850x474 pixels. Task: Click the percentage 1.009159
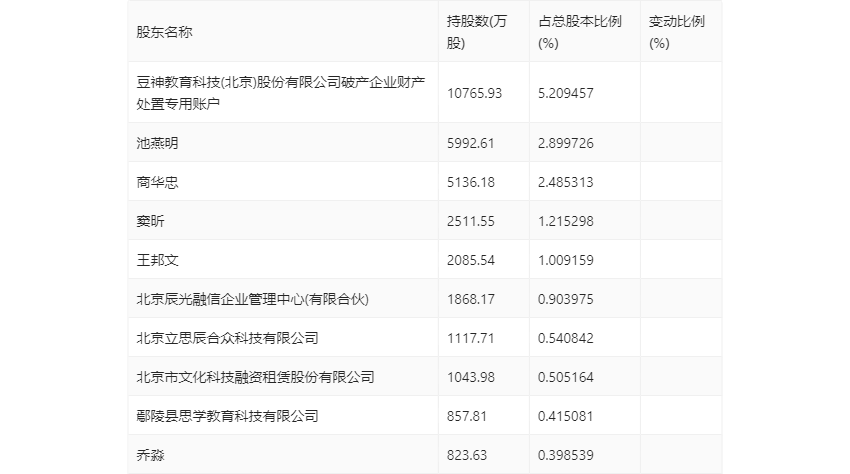coord(565,260)
